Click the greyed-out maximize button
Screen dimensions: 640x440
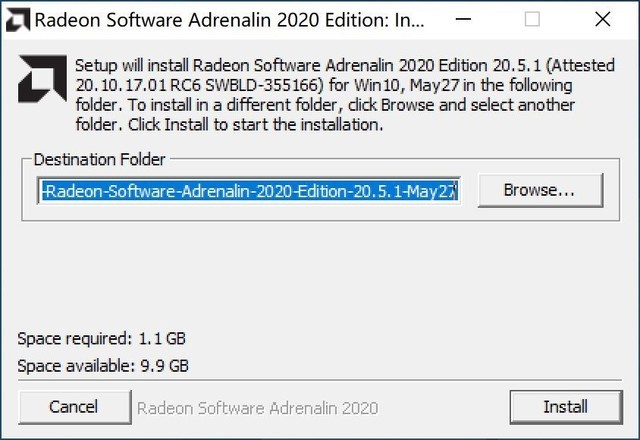532,19
